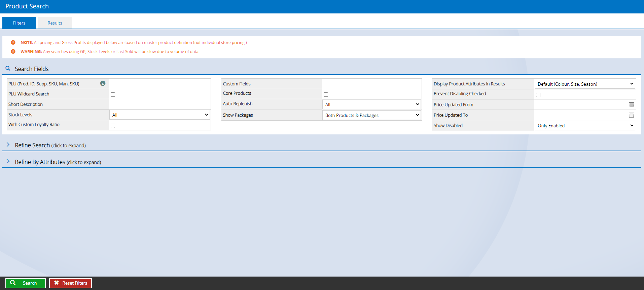Image resolution: width=644 pixels, height=290 pixels.
Task: Open Display Product Attributes in Results dropdown
Action: tap(585, 84)
